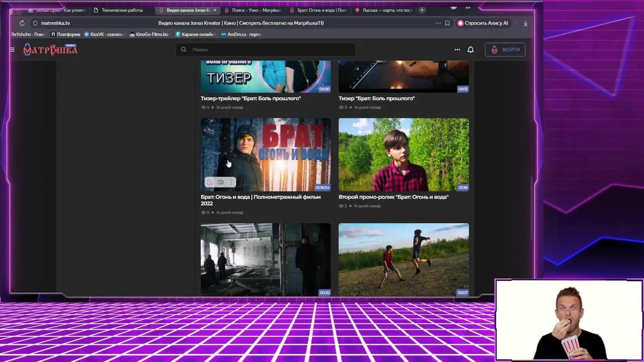Open the Брат Огонь и вода film thumbnail
644x362 pixels.
point(266,154)
